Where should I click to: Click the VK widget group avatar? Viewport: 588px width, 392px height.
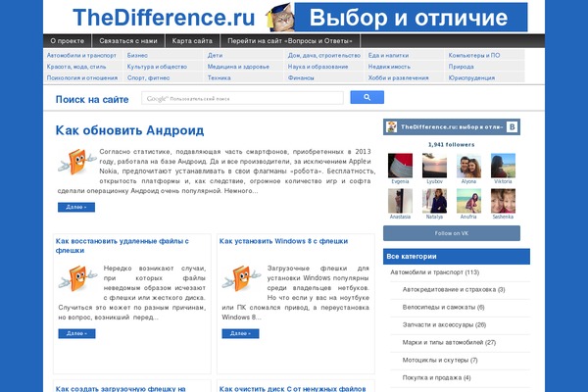(x=391, y=127)
